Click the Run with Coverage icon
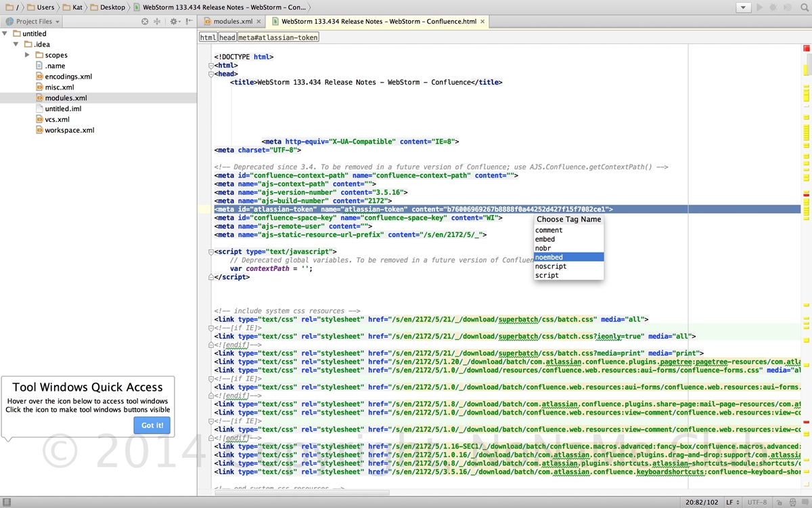The height and width of the screenshot is (508, 812). (786, 7)
